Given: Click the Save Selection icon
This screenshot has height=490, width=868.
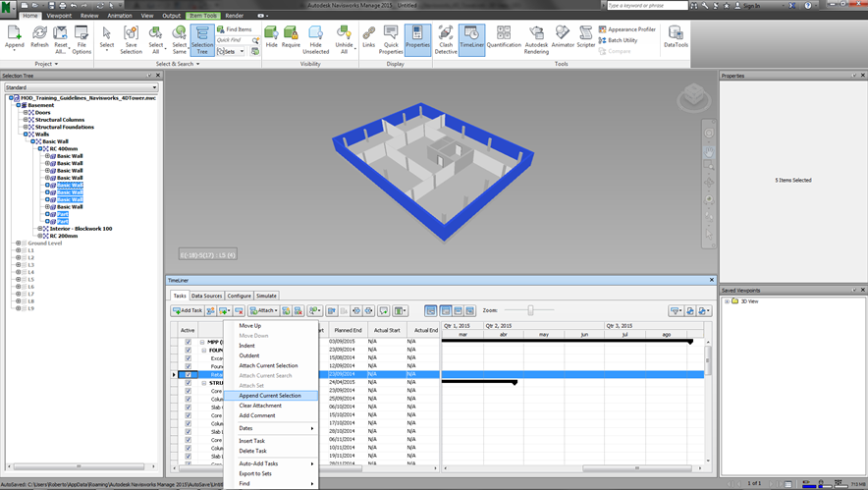Looking at the screenshot, I should 132,39.
